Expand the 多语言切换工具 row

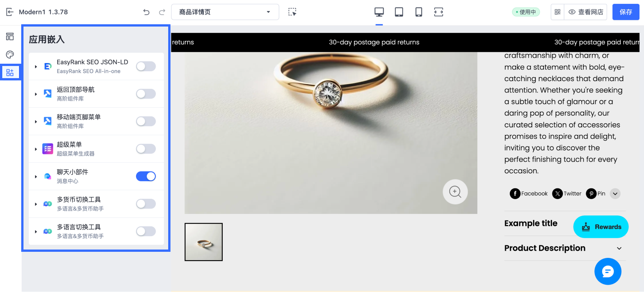point(36,232)
